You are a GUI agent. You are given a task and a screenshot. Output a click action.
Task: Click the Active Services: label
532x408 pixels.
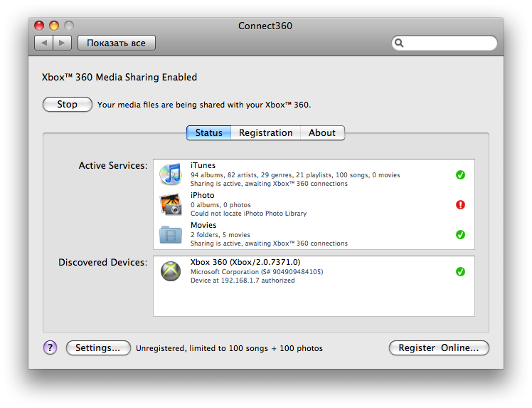coord(113,165)
